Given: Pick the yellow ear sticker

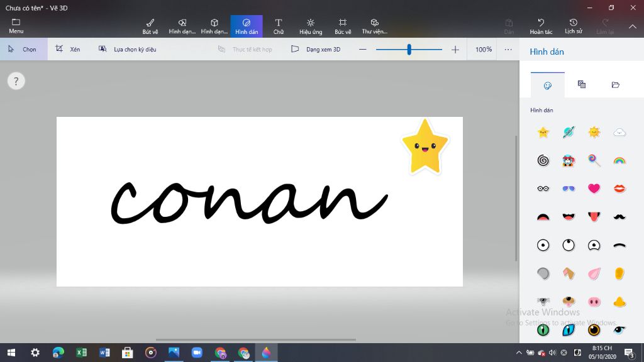Looking at the screenshot, I should [x=619, y=273].
